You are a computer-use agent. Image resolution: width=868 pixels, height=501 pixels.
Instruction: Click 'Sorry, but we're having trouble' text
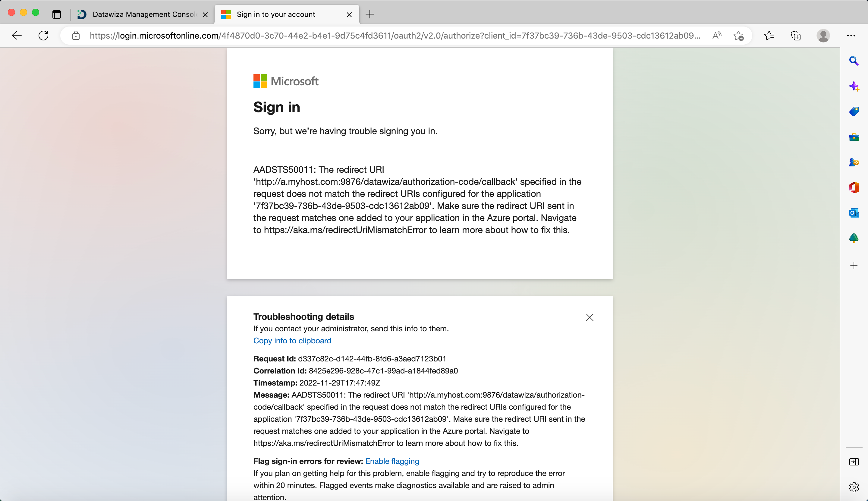click(345, 131)
